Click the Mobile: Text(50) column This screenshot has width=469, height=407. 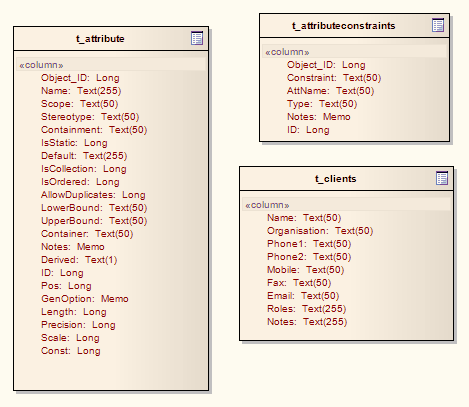pos(305,270)
